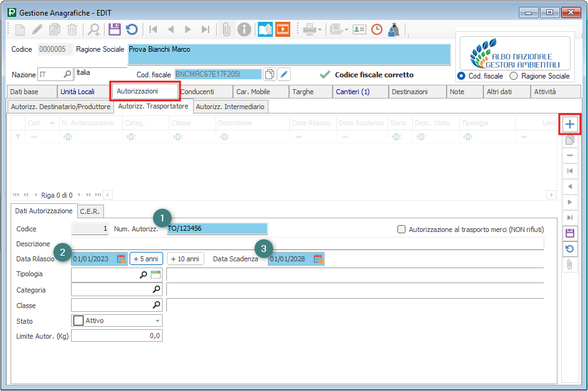Viewport: 588px width, 391px height.
Task: Open the C.E.R. tab
Action: 91,211
